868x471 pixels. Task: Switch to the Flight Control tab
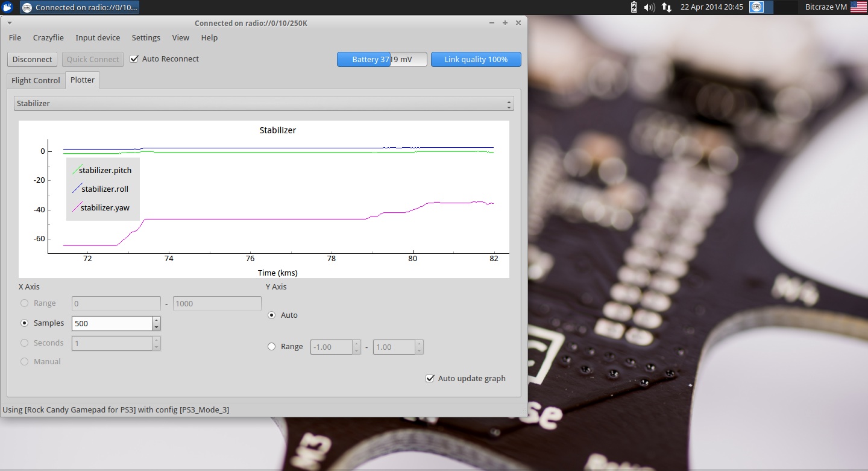[36, 81]
